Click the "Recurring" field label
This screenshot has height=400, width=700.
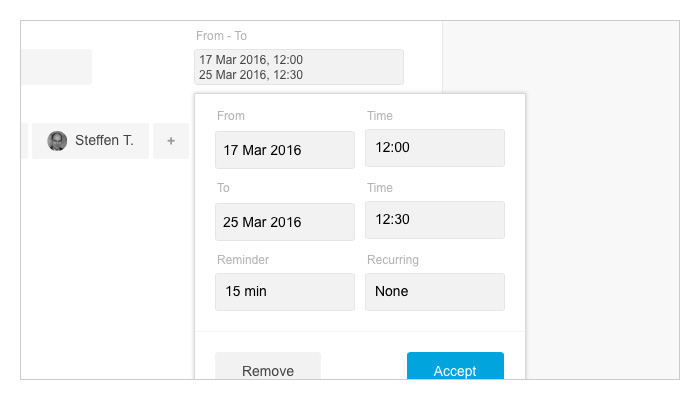pos(393,260)
